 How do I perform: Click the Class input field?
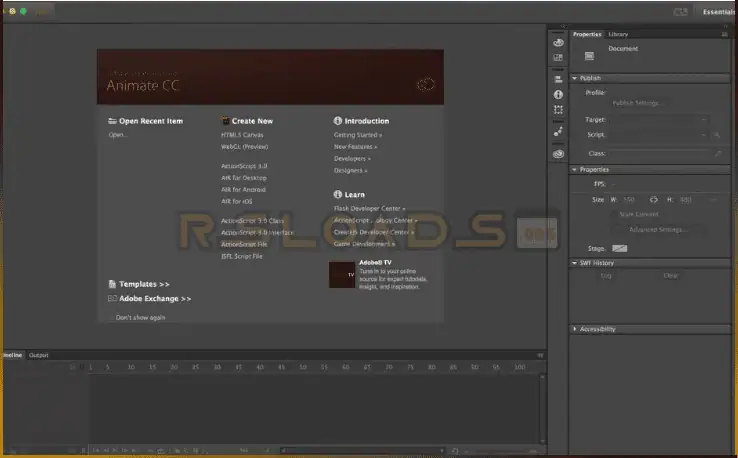click(x=658, y=154)
